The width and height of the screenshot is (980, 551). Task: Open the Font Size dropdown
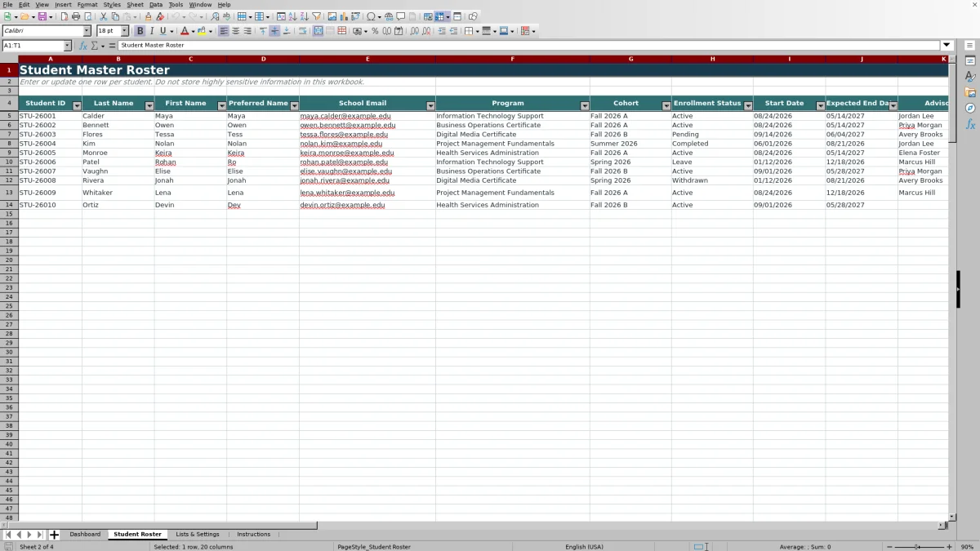point(124,31)
